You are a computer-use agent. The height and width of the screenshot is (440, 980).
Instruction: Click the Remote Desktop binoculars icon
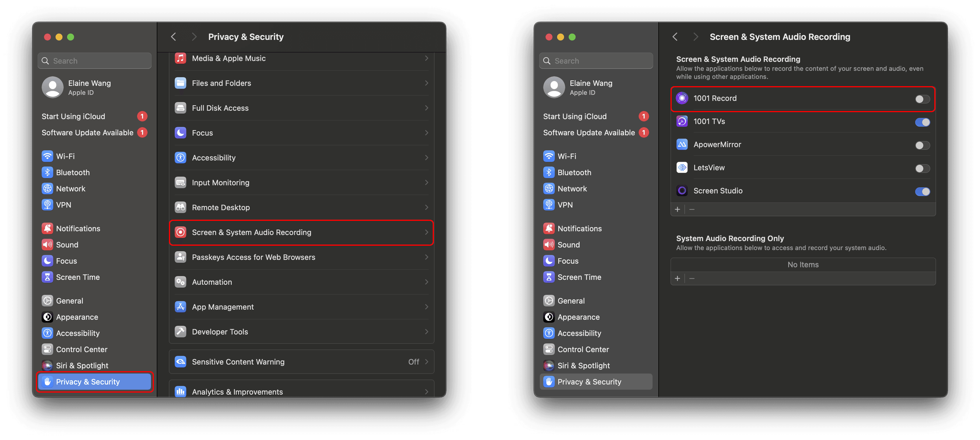point(180,207)
